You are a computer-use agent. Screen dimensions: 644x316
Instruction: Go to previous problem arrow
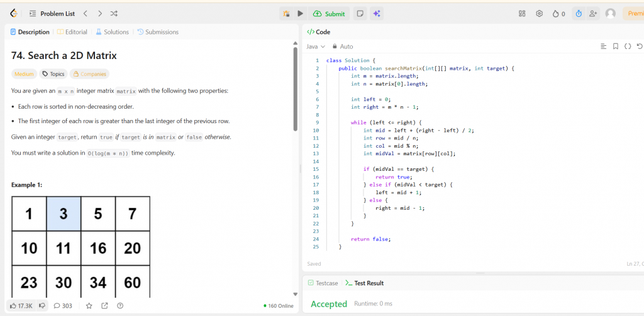pyautogui.click(x=86, y=14)
